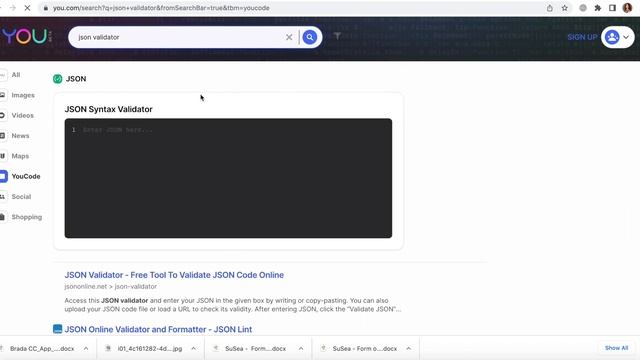
Task: Select the address bar URL
Action: 161,8
